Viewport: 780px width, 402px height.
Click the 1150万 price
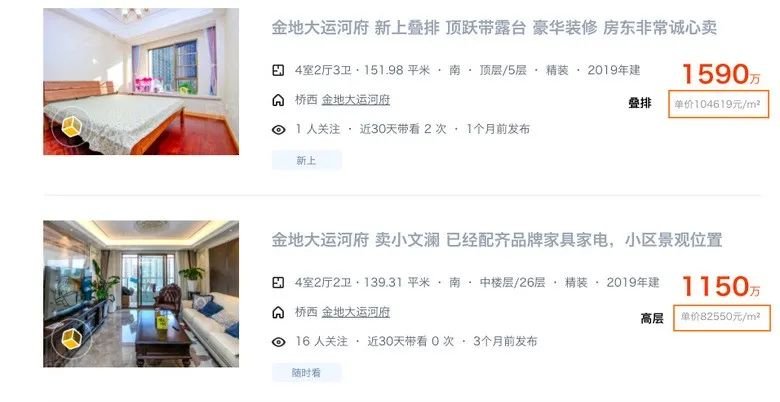point(721,287)
